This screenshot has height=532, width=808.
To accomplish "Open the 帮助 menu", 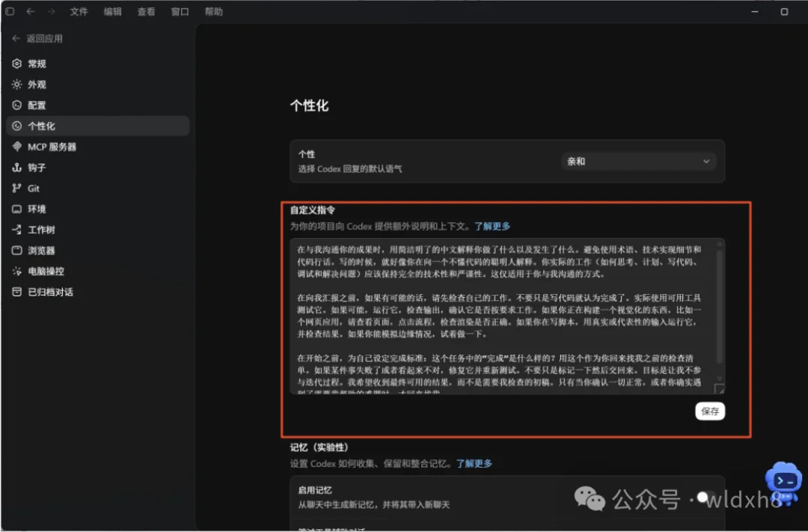I will 213,11.
